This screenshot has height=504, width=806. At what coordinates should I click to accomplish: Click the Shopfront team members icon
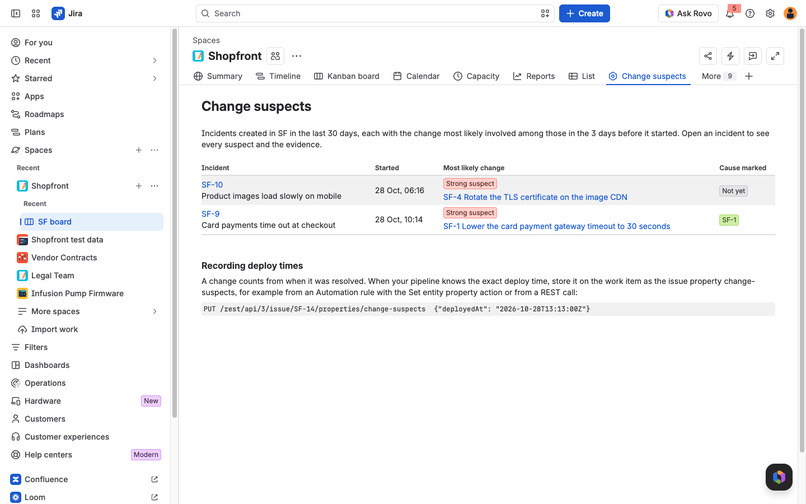click(x=276, y=56)
